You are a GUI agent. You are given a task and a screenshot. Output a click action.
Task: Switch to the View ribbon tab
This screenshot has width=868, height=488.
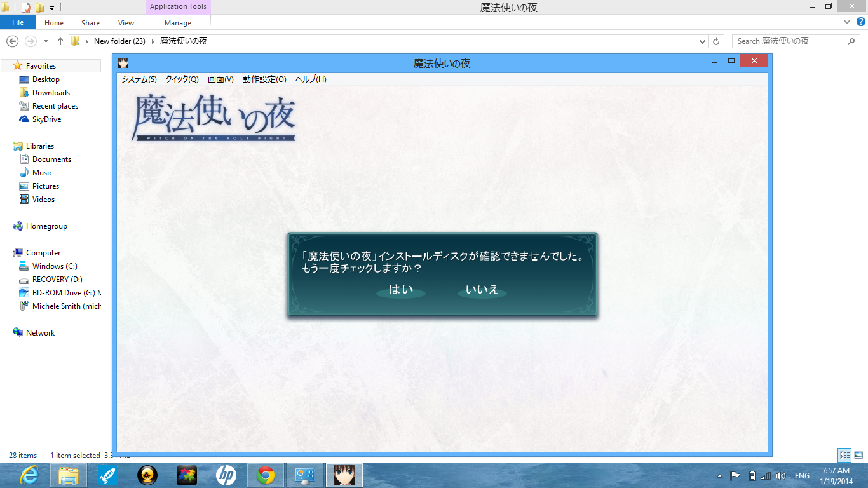126,23
